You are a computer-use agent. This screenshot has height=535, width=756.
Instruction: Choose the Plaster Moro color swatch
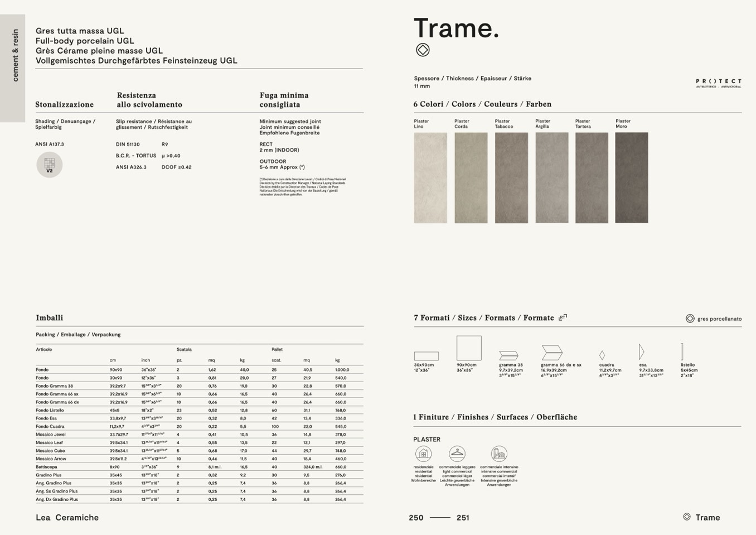pos(631,177)
